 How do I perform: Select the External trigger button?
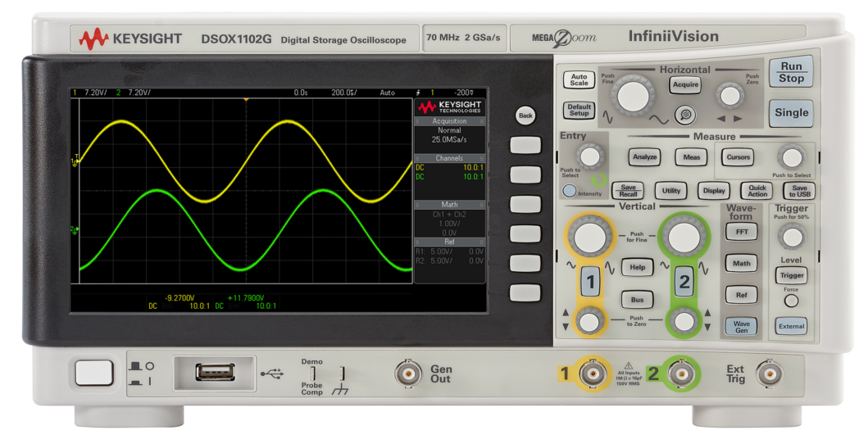point(792,326)
